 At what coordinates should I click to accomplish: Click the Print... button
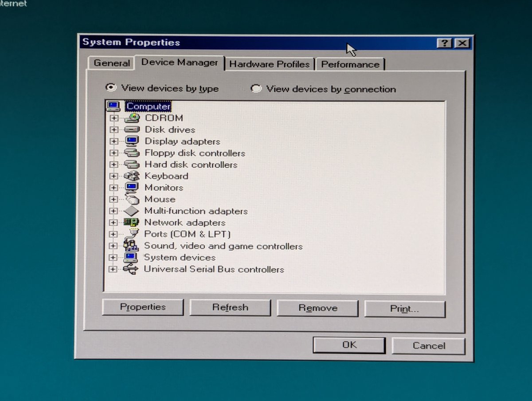tap(404, 309)
